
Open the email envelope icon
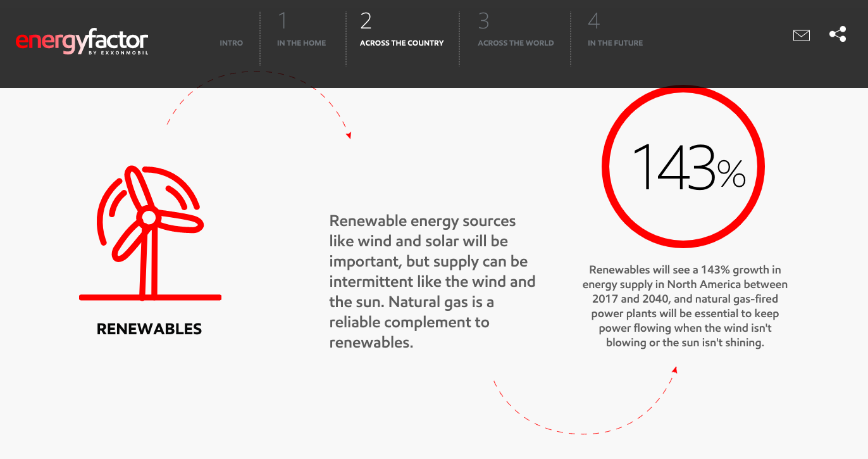click(801, 35)
